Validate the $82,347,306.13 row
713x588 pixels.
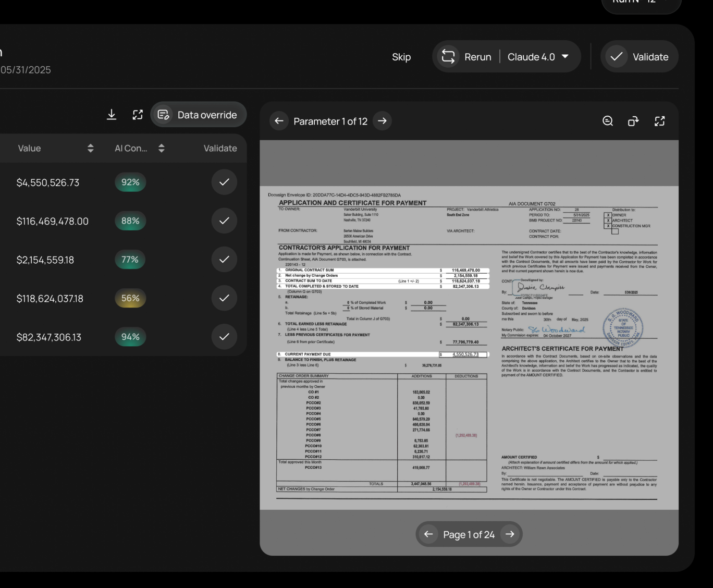tap(224, 337)
